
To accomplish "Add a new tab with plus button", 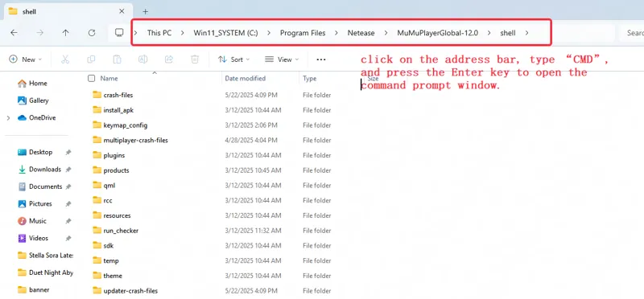I will pyautogui.click(x=145, y=11).
